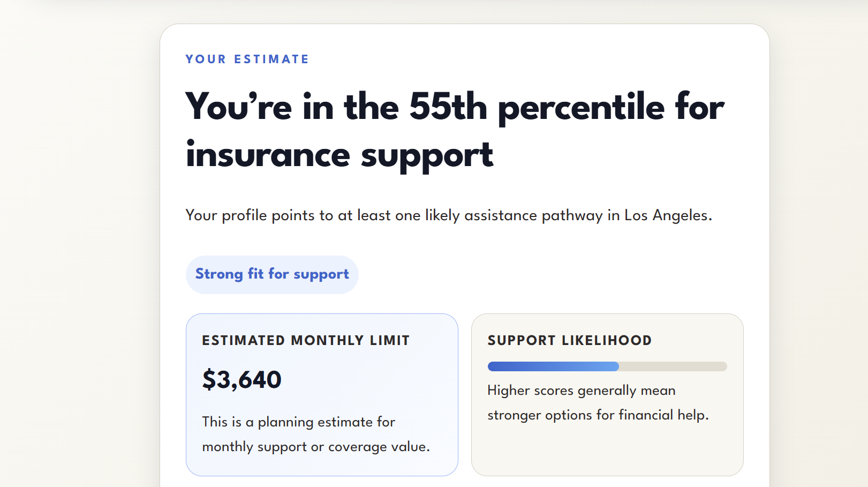
Task: Click the unfilled gray portion of likelihood bar
Action: [x=673, y=366]
